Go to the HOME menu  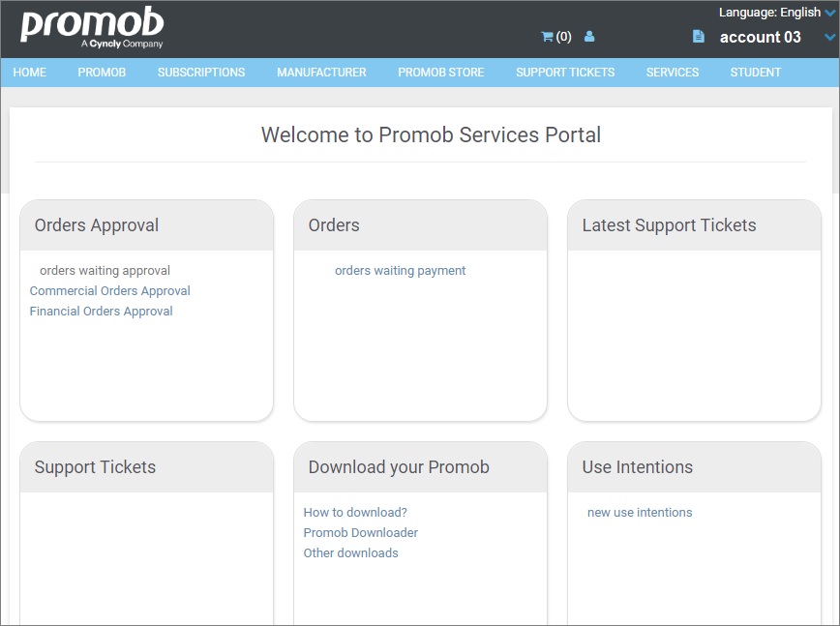tap(29, 73)
